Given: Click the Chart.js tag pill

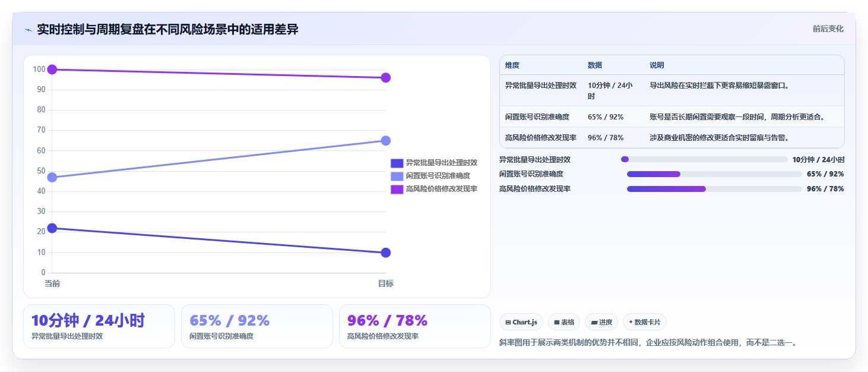Looking at the screenshot, I should [x=521, y=322].
